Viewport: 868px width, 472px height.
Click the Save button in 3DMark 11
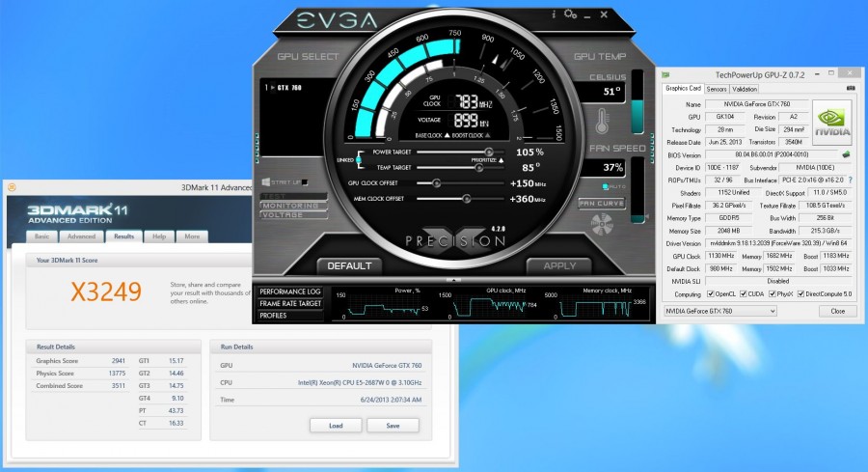pyautogui.click(x=393, y=426)
